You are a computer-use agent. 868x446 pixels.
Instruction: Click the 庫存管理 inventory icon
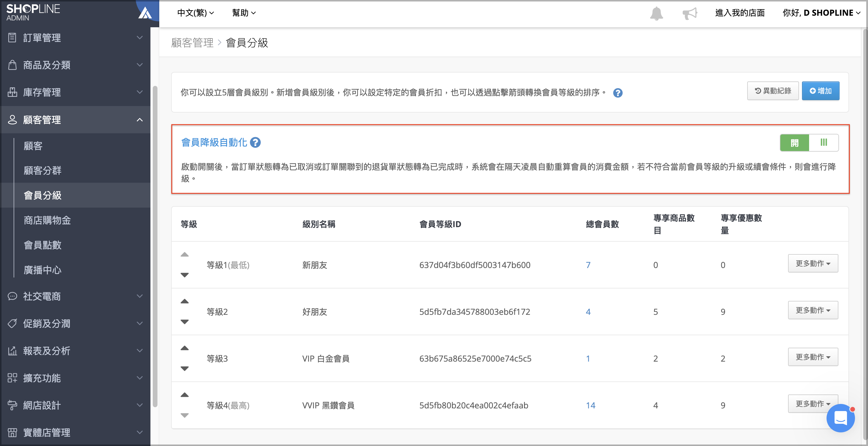click(x=12, y=92)
